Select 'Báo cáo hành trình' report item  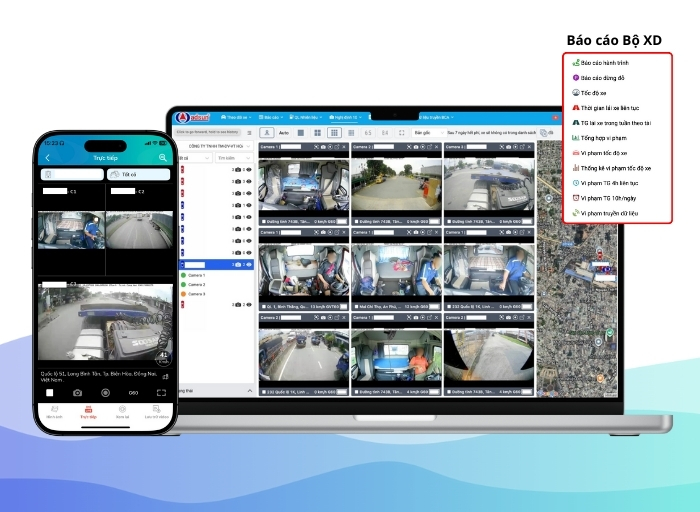click(x=612, y=62)
